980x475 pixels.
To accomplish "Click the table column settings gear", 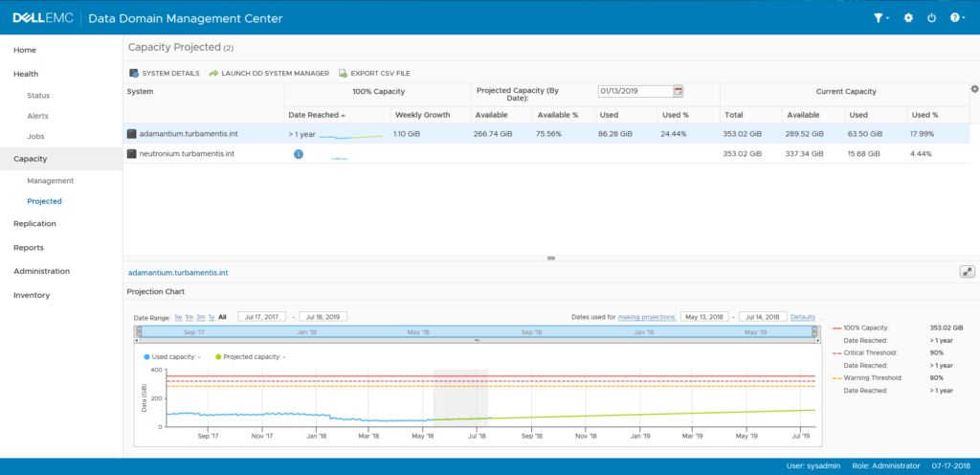I will pyautogui.click(x=974, y=89).
